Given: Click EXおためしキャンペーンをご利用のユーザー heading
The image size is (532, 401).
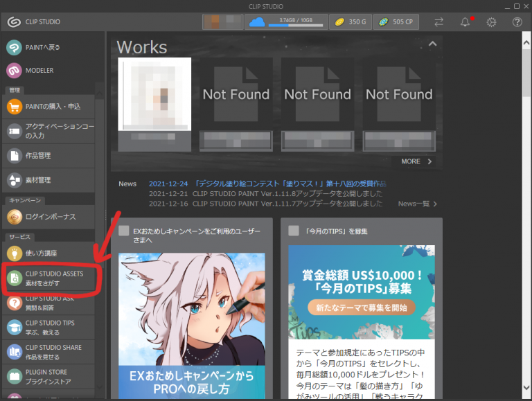Looking at the screenshot, I should coord(197,235).
